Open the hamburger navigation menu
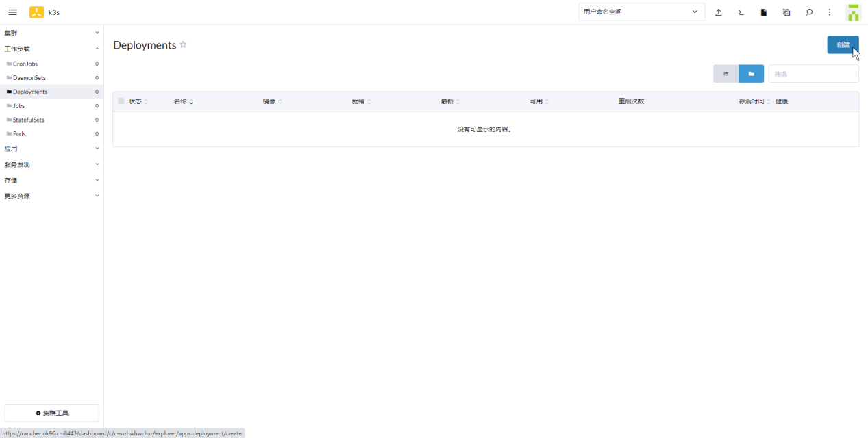Screen dimensions: 868x438 tap(12, 12)
